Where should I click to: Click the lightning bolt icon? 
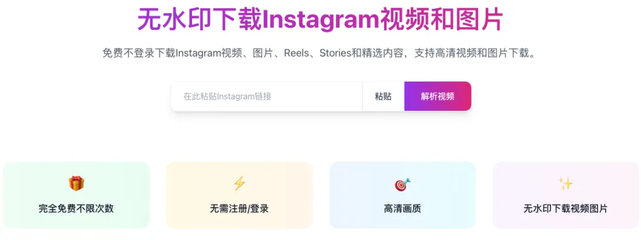coord(239,183)
